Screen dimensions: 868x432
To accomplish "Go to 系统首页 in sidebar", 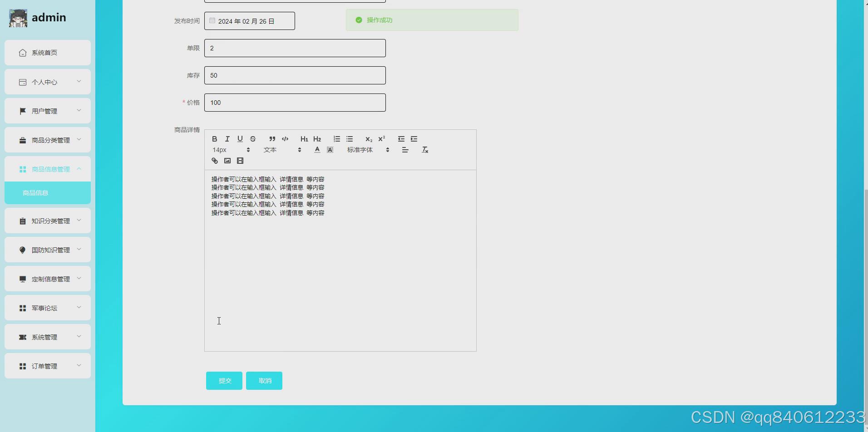I will pos(48,53).
